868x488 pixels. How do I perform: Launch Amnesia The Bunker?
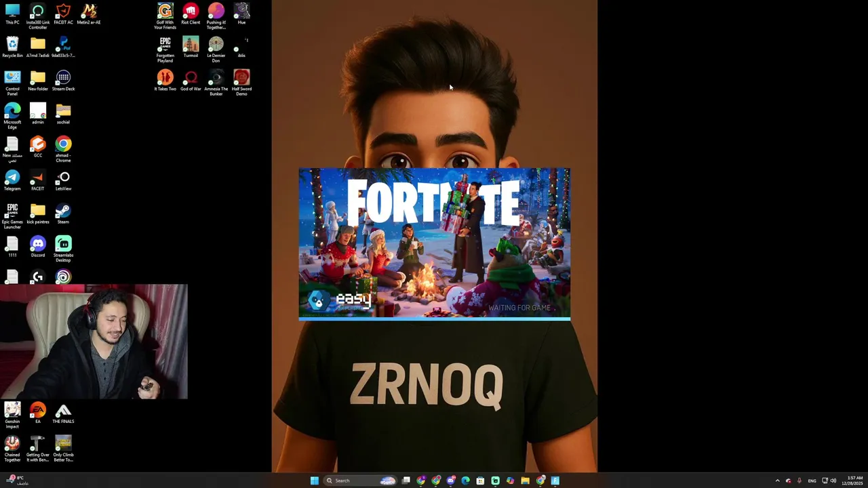pyautogui.click(x=216, y=83)
